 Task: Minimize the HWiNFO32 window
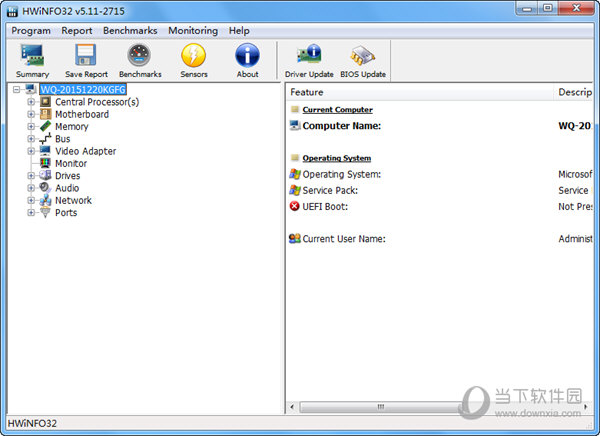527,8
